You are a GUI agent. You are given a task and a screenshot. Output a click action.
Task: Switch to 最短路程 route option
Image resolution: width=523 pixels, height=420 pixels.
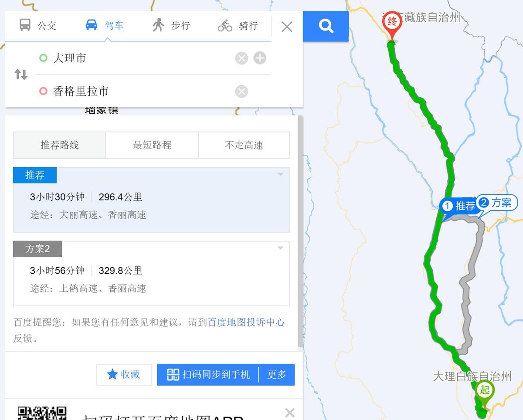(x=152, y=145)
